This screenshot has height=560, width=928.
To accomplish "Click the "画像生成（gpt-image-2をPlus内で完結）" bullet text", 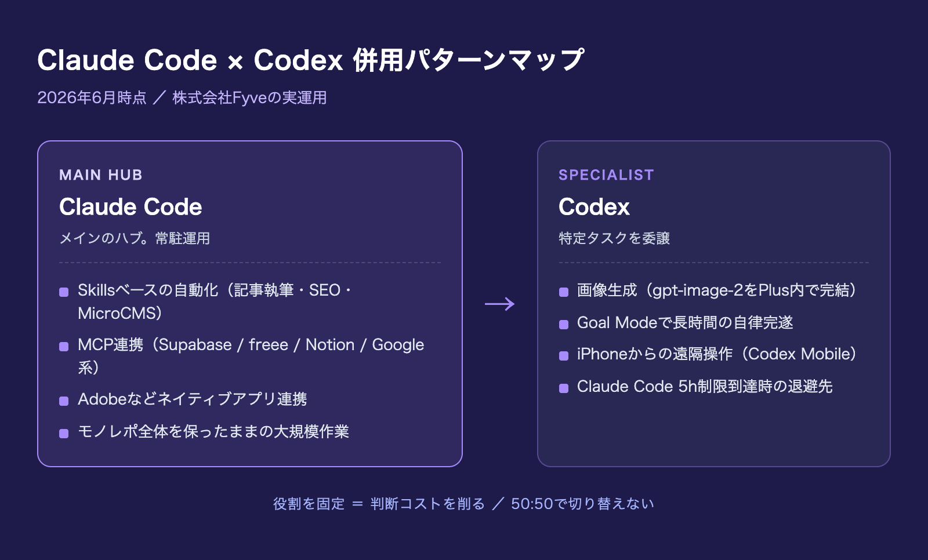I will pyautogui.click(x=717, y=290).
